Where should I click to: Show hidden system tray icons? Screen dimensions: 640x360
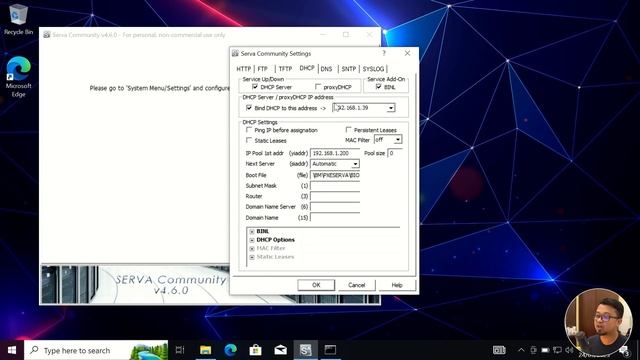(x=521, y=350)
